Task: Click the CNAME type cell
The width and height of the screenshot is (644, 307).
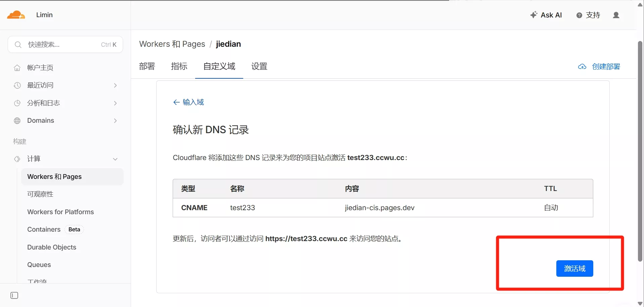Action: 194,208
